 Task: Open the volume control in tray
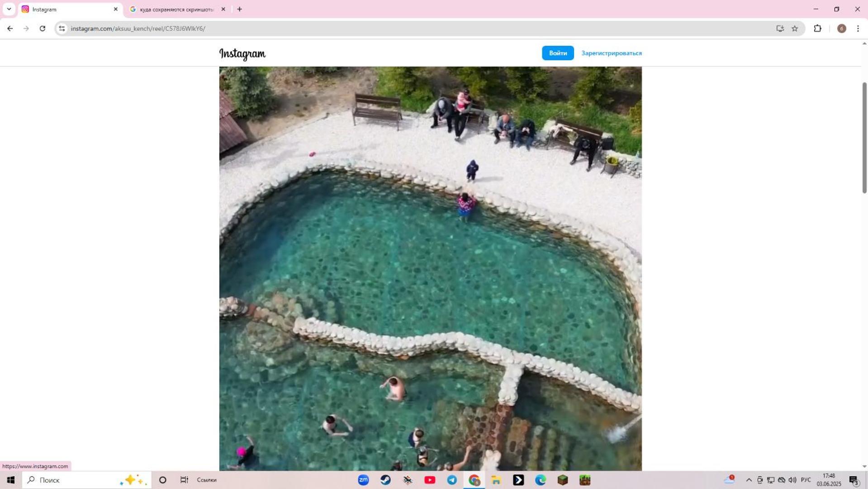click(x=792, y=480)
